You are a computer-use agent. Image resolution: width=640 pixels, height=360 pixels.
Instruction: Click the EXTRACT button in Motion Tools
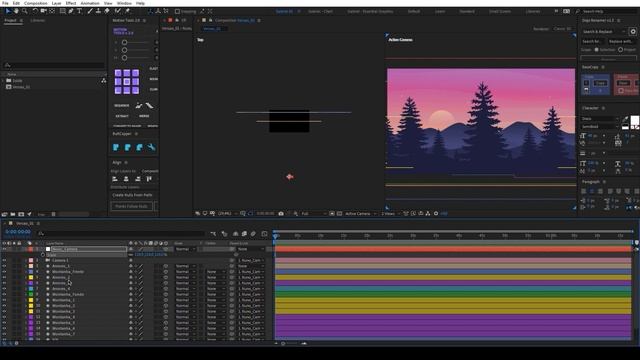pyautogui.click(x=122, y=116)
